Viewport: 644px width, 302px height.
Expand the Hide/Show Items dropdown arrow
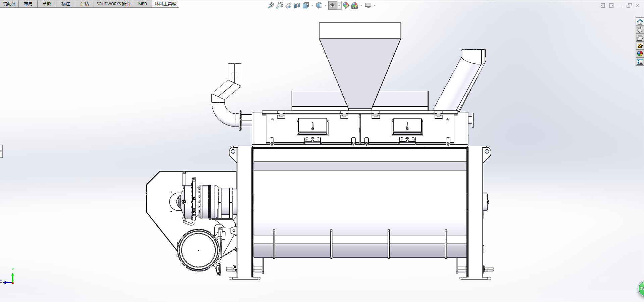[339, 5]
